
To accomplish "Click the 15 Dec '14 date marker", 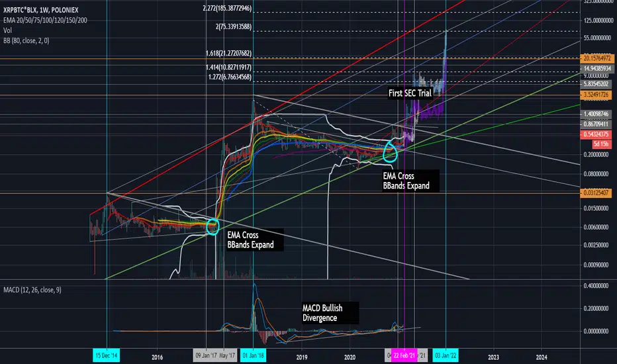I will [107, 355].
